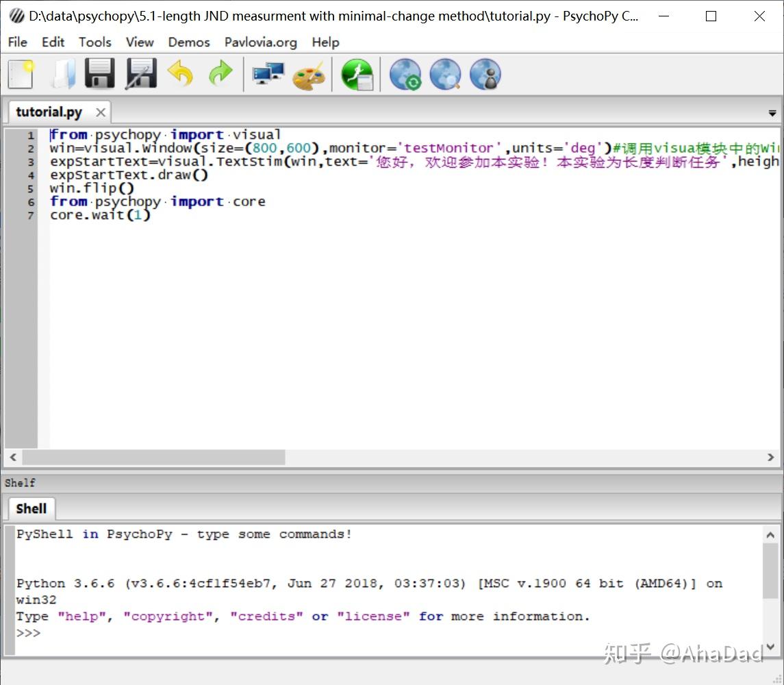784x685 pixels.
Task: Undo the last edit
Action: [x=181, y=74]
